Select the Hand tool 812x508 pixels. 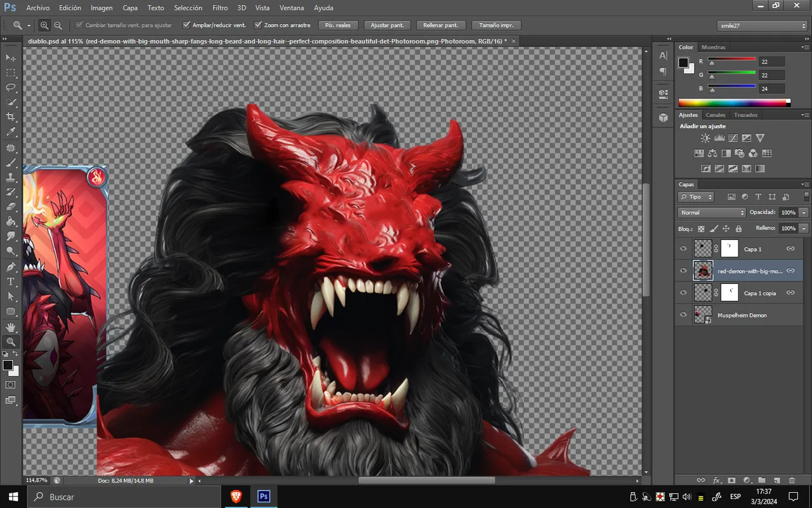pos(11,326)
